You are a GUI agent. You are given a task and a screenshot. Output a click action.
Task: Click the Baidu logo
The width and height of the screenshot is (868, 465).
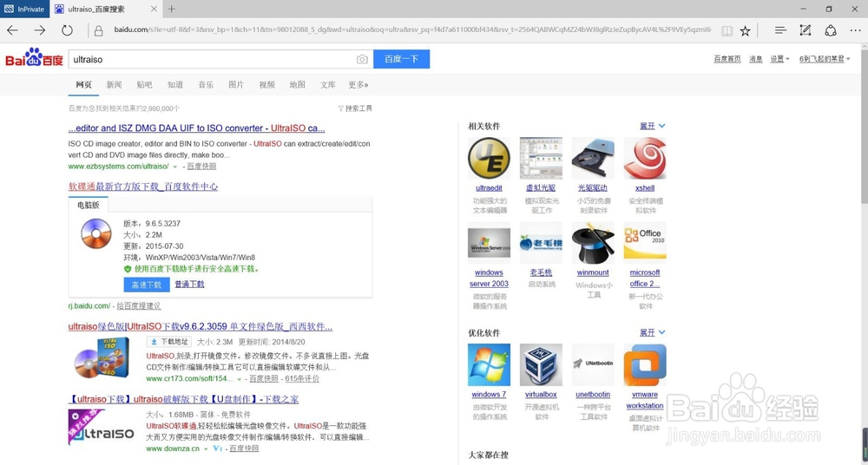[34, 58]
